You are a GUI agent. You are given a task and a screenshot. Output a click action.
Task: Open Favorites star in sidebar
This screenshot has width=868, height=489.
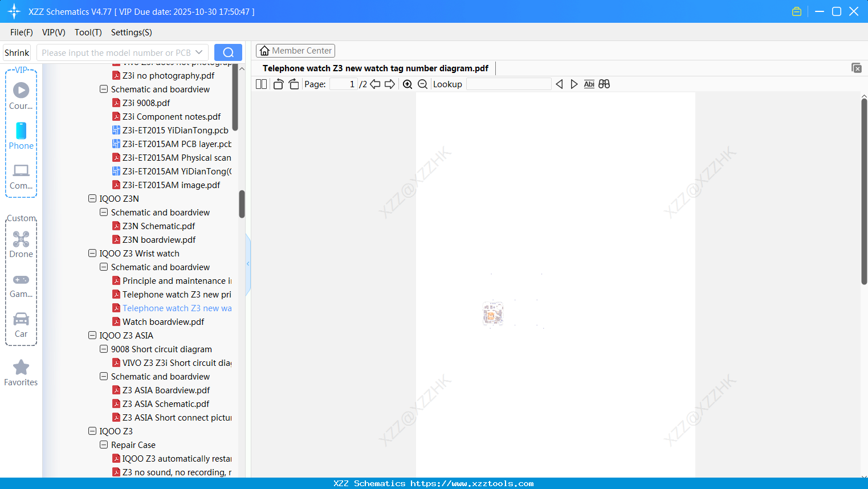[21, 373]
